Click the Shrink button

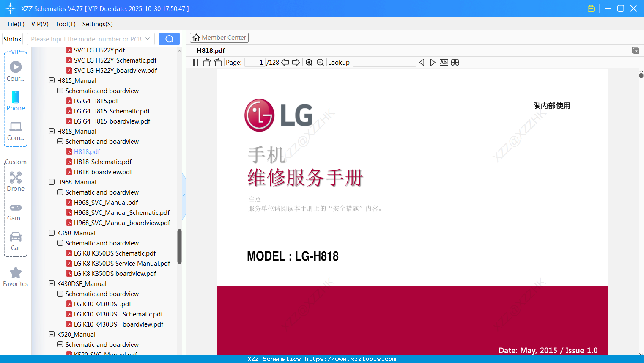click(12, 38)
